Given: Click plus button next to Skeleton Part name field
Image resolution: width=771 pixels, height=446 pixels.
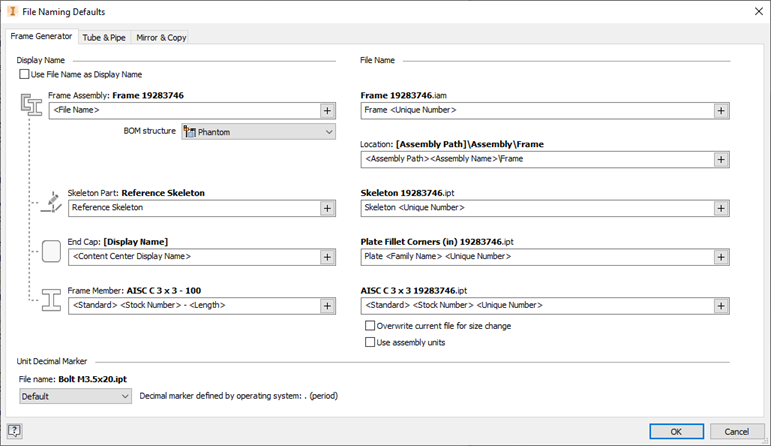Looking at the screenshot, I should click(x=327, y=208).
